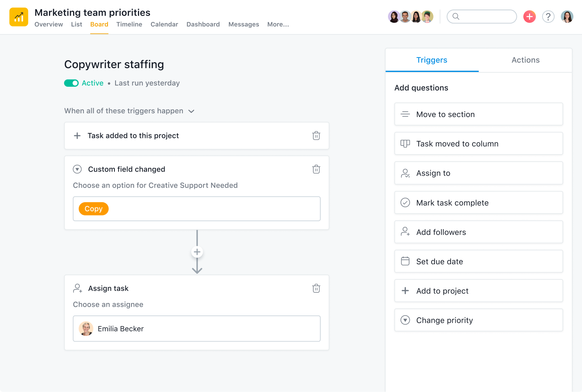Click trash icon on Custom field changed
The image size is (582, 392).
point(316,169)
